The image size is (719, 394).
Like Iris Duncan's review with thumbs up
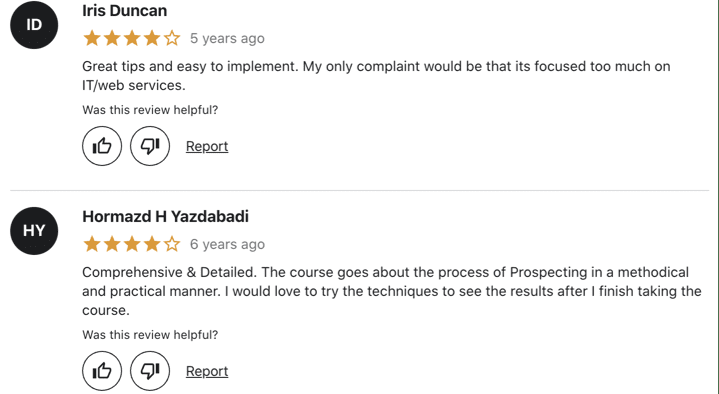coord(102,146)
